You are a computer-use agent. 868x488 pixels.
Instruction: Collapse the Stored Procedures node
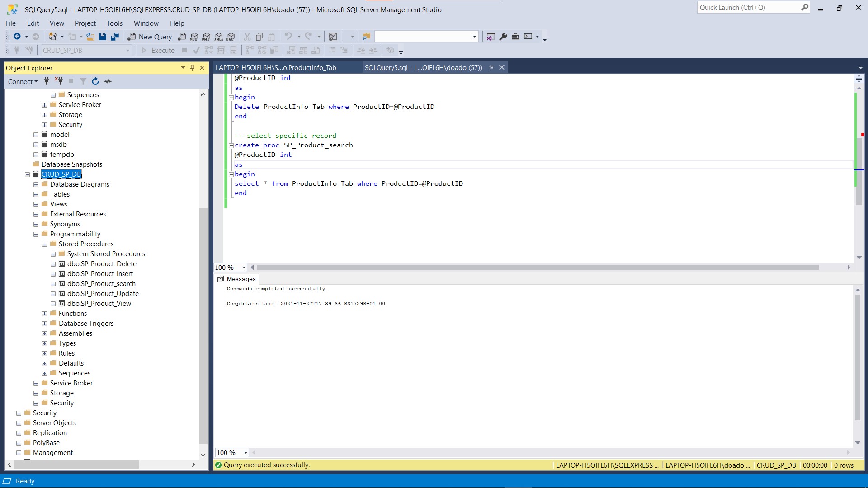(45, 244)
